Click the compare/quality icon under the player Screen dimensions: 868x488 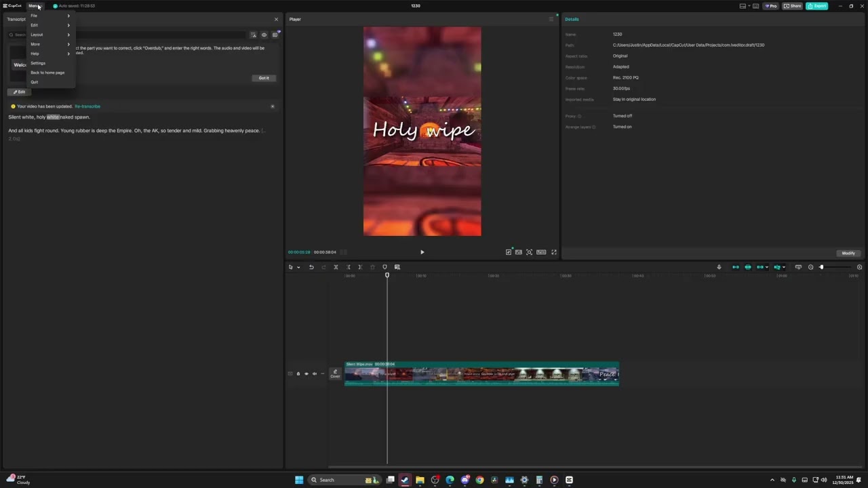[509, 252]
